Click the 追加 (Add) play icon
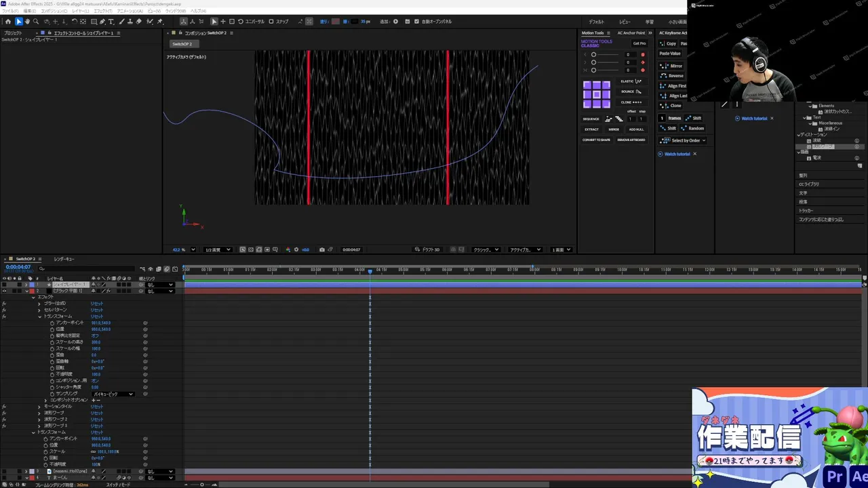 [x=396, y=22]
